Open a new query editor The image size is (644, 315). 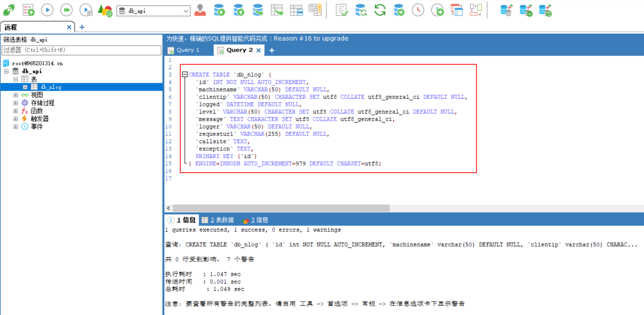(x=28, y=10)
